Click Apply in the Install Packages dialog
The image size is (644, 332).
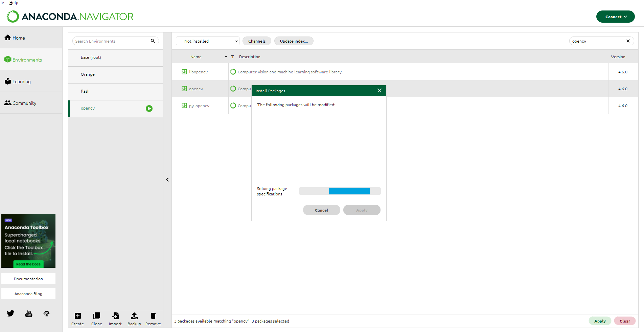[362, 210]
